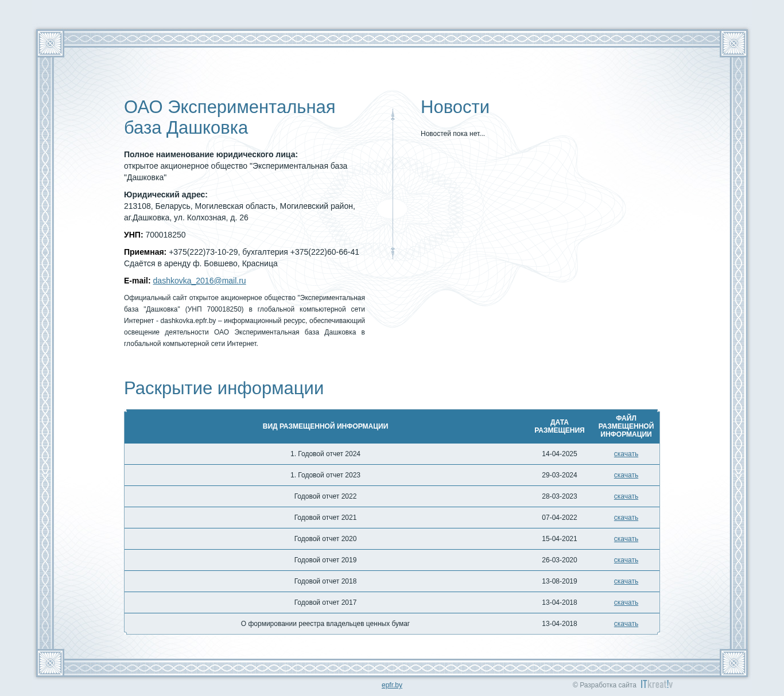Open the ITkreativ developer logo link

click(x=657, y=685)
